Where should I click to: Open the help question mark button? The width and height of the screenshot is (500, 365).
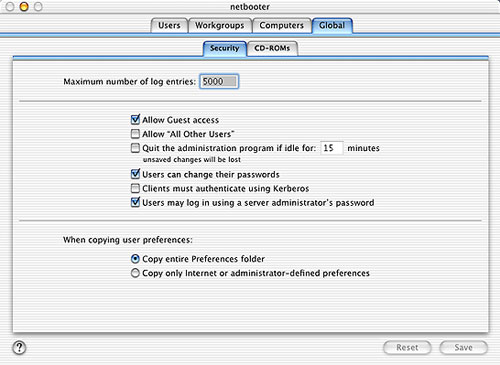(x=19, y=347)
